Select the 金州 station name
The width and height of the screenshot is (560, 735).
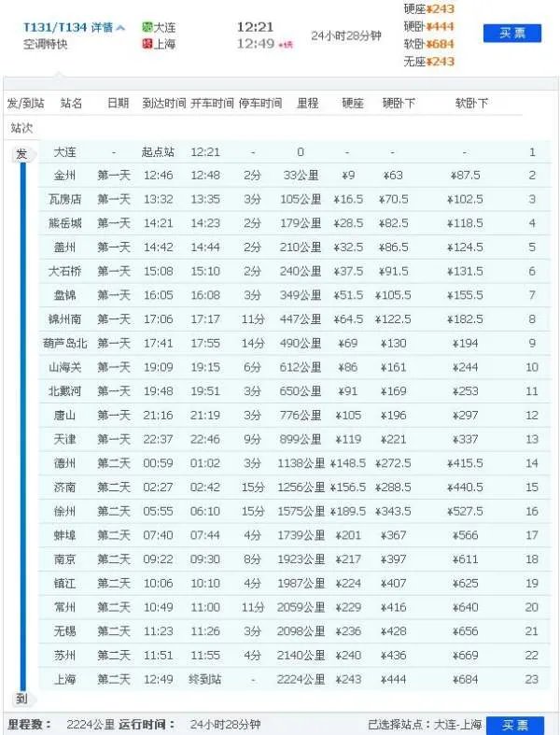pos(64,176)
